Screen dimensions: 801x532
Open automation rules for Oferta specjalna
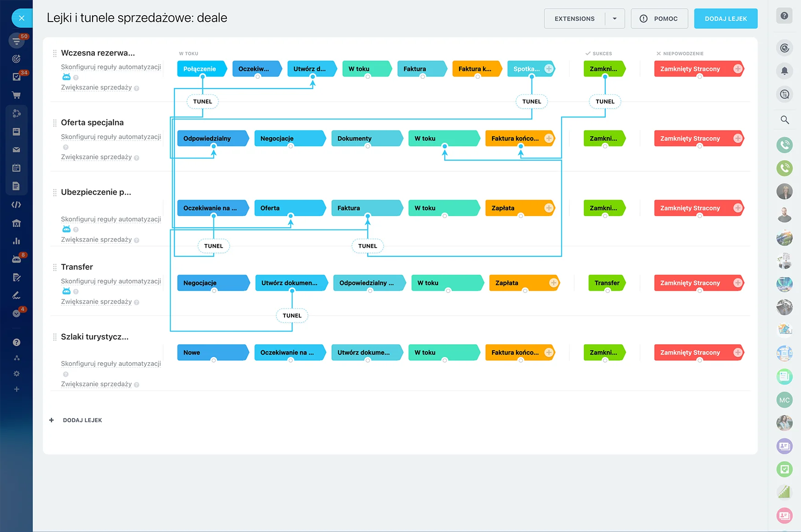point(111,137)
